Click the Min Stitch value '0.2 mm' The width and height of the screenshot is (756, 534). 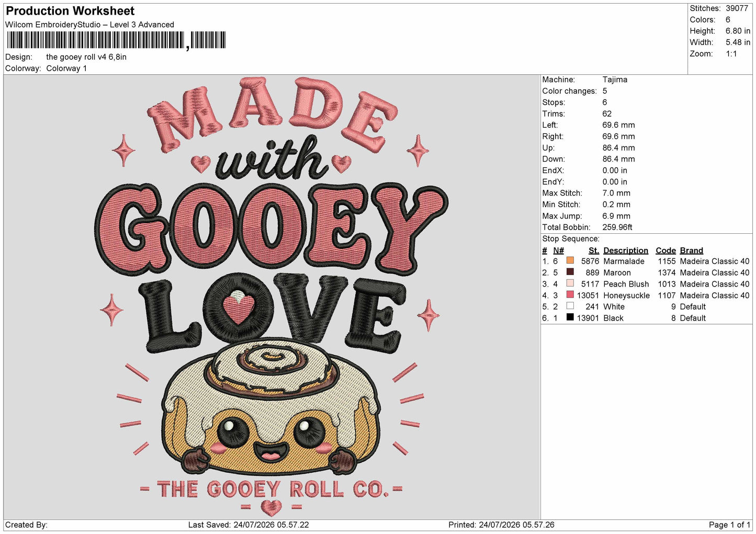point(616,204)
